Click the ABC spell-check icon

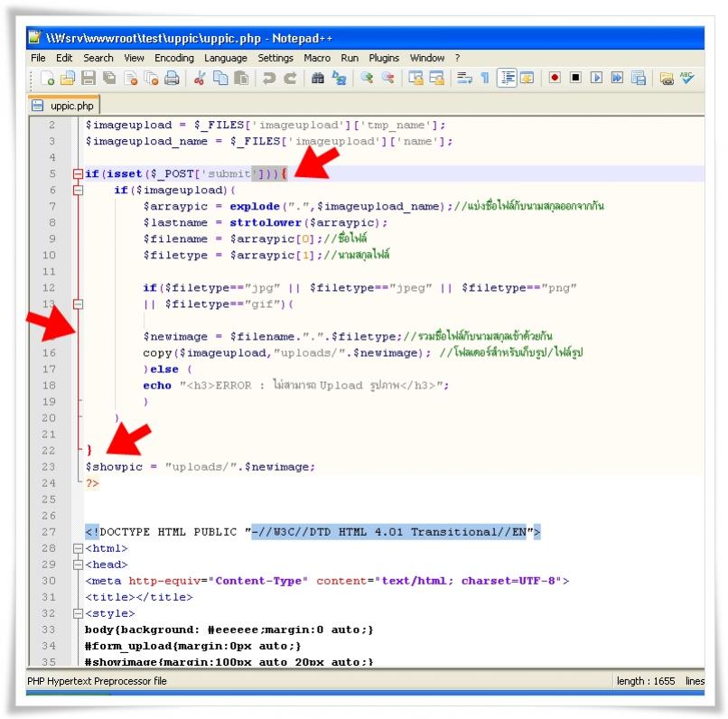[x=687, y=78]
